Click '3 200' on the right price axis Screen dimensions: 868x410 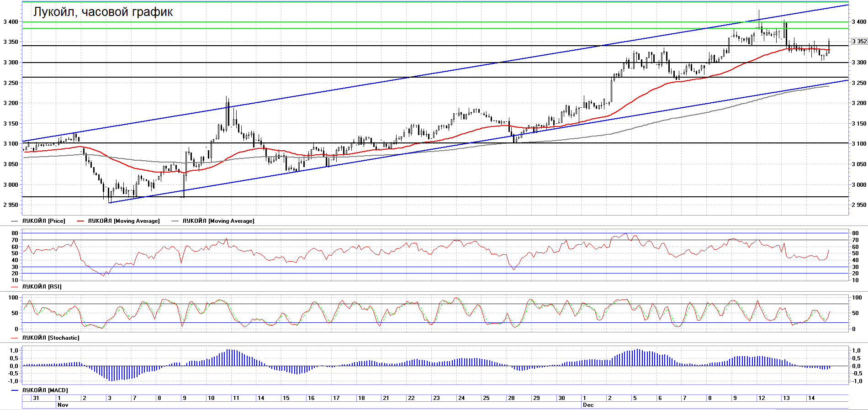[859, 103]
